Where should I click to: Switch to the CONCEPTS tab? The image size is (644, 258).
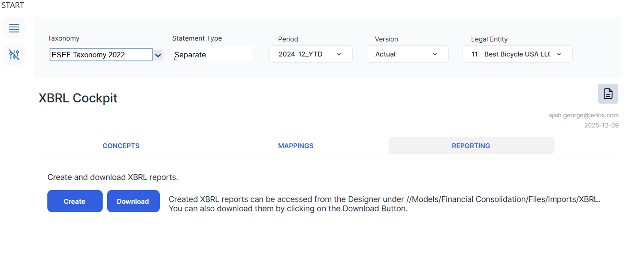coord(121,146)
